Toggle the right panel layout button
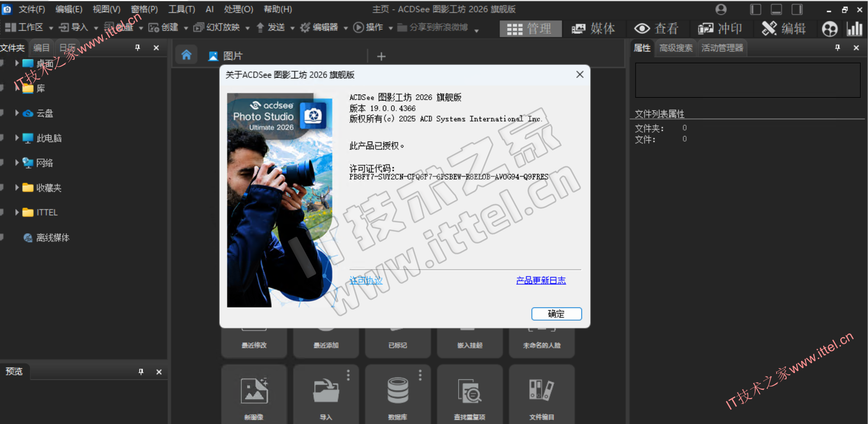The image size is (868, 424). pos(797,9)
